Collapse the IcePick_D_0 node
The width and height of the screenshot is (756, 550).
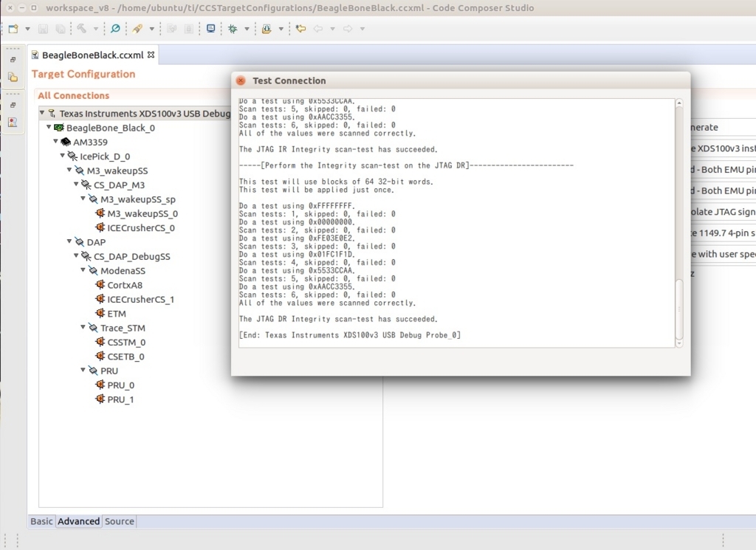(x=63, y=156)
